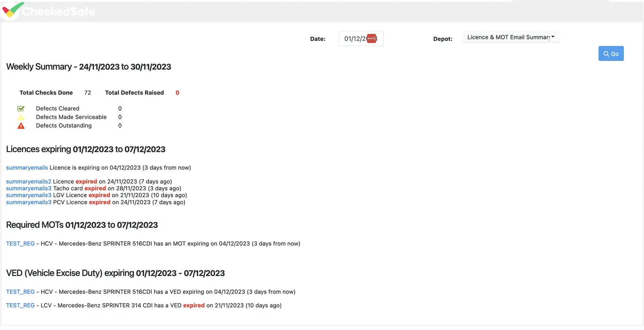This screenshot has height=330, width=644.
Task: Open the summaryemails2 expired licence link
Action: (28, 182)
